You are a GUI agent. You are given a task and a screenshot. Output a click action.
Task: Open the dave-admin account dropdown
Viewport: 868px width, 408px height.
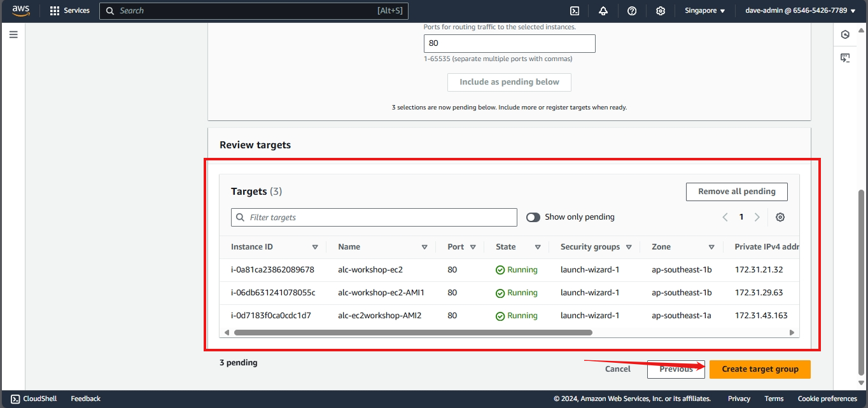[800, 11]
